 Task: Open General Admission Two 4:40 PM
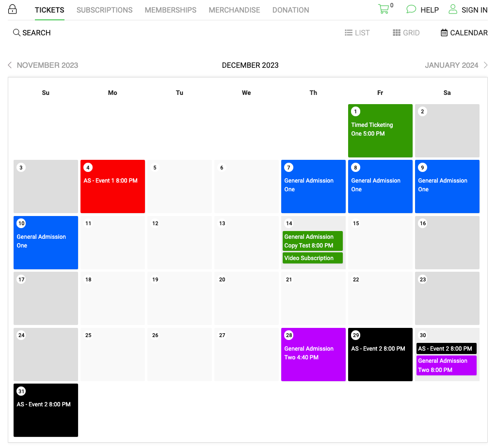pyautogui.click(x=313, y=355)
